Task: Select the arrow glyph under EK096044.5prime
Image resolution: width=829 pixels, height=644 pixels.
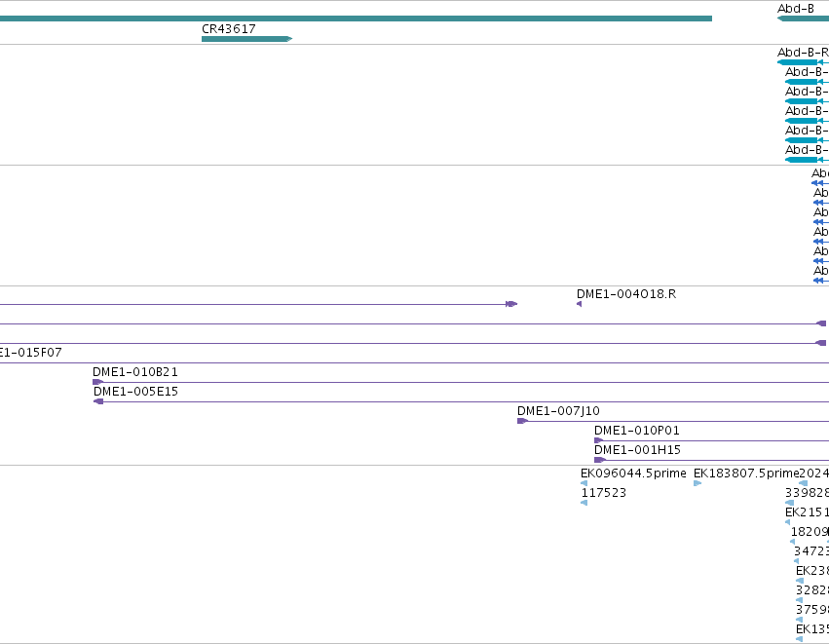Action: coord(584,483)
